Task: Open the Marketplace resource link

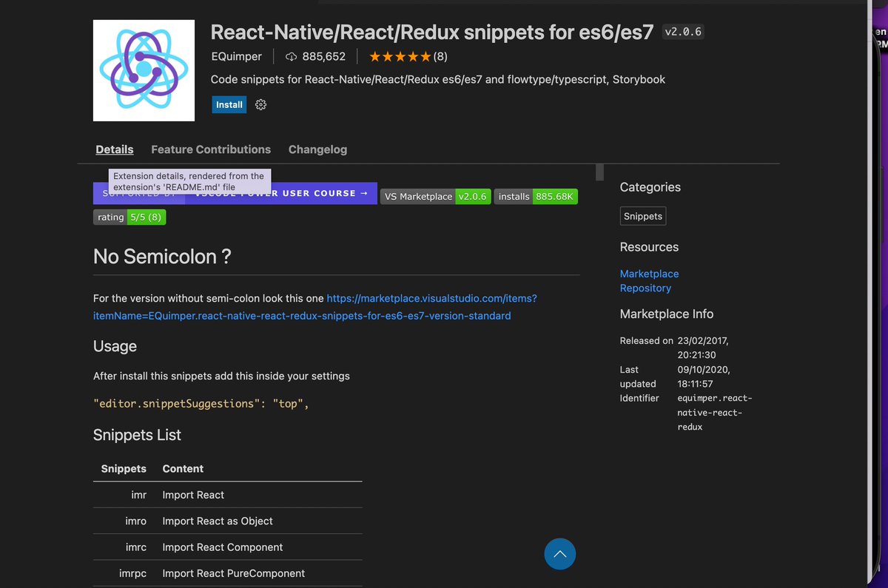Action: click(x=649, y=274)
